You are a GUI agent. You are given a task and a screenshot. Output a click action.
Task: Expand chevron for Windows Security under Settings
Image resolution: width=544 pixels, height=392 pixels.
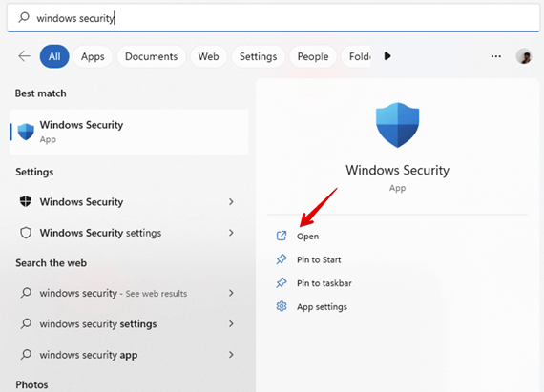click(231, 201)
